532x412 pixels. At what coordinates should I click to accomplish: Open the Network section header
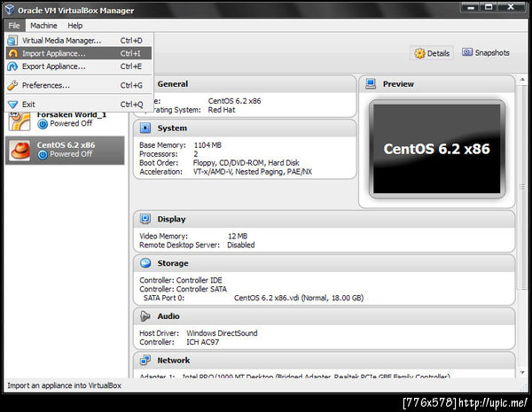pyautogui.click(x=324, y=360)
